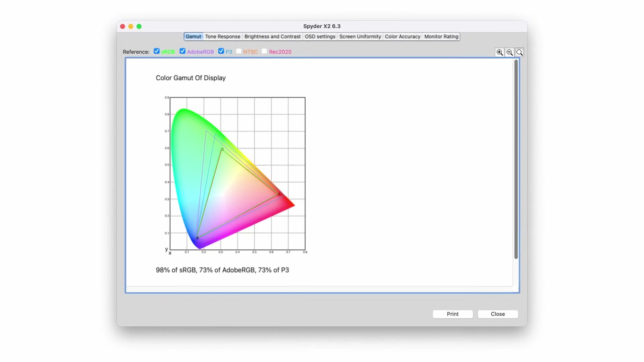The image size is (644, 362).
Task: Click the red window close button
Action: (123, 26)
